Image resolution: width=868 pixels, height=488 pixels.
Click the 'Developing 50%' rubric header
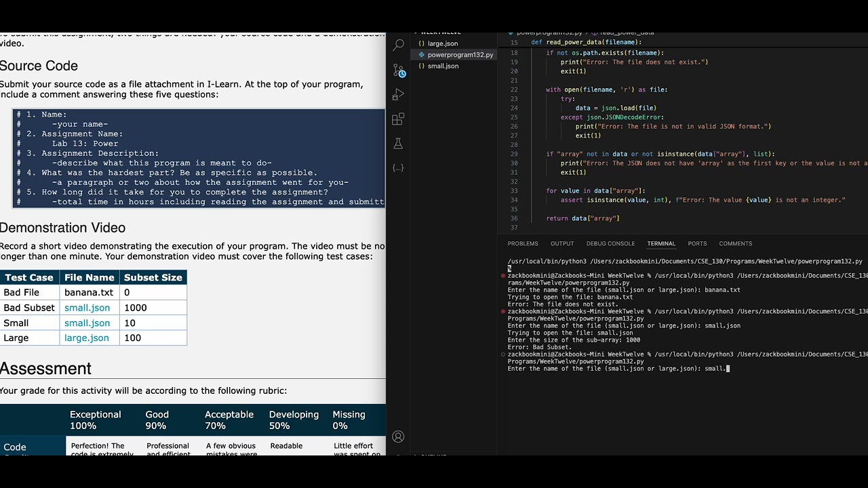point(294,420)
